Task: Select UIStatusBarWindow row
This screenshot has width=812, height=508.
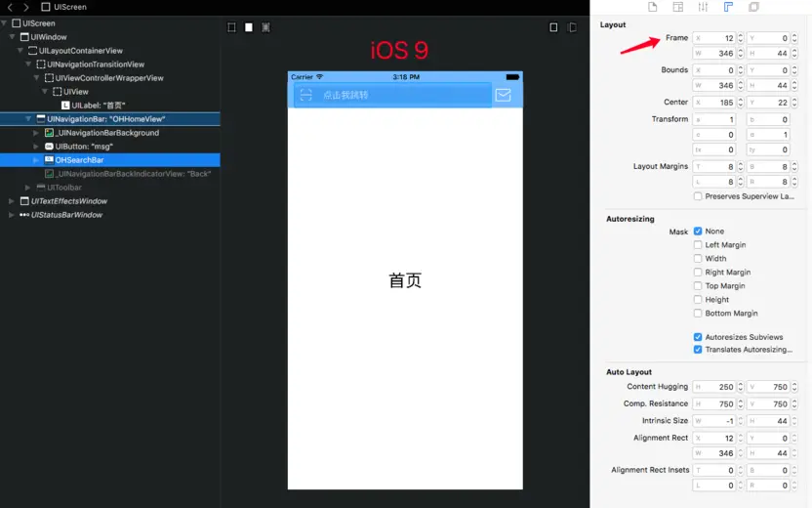Action: [109, 215]
